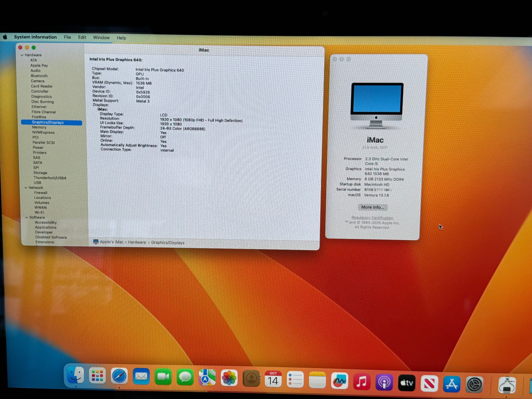The width and height of the screenshot is (532, 399).
Task: Launch Safari from the Dock
Action: click(x=119, y=376)
